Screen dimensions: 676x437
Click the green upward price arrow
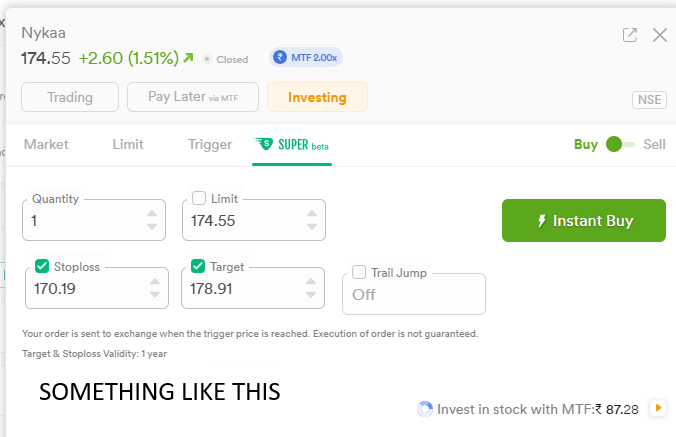(188, 57)
